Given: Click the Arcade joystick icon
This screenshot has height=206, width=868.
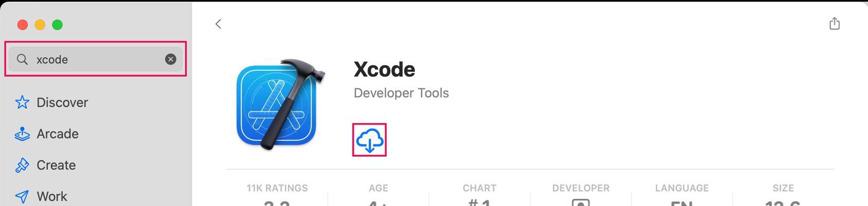Looking at the screenshot, I should click(22, 134).
